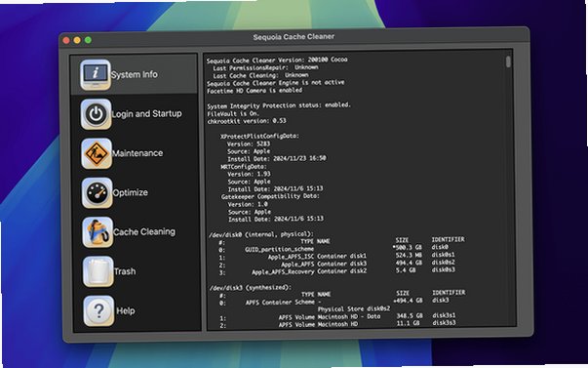Click the vertical scrollbar thumb in info pane
Screen dimensions: 588x368
coord(508,61)
